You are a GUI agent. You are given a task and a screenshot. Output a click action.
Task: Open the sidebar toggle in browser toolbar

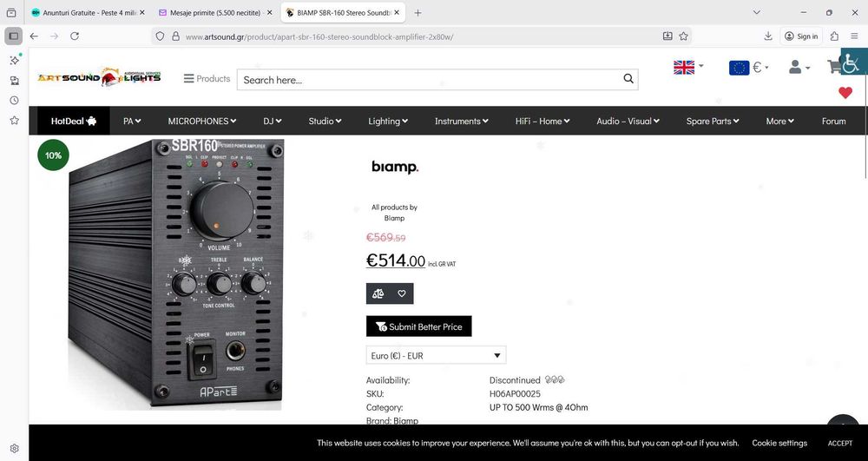[14, 36]
